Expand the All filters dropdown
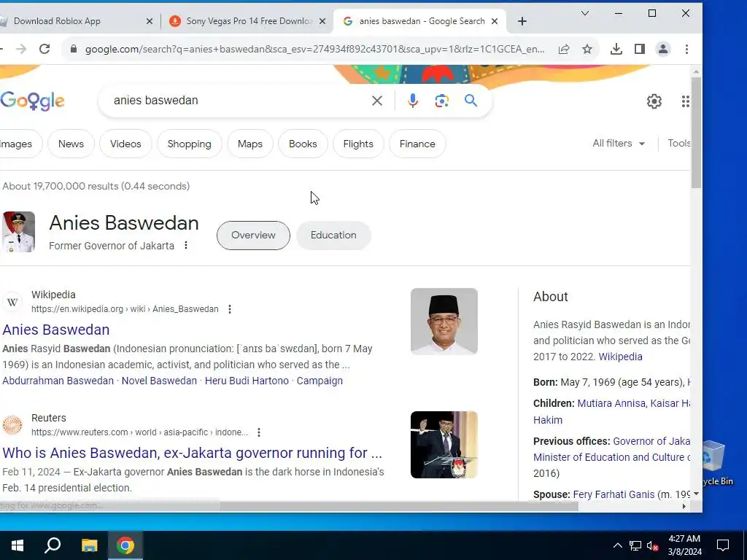Image resolution: width=747 pixels, height=560 pixels. (619, 144)
